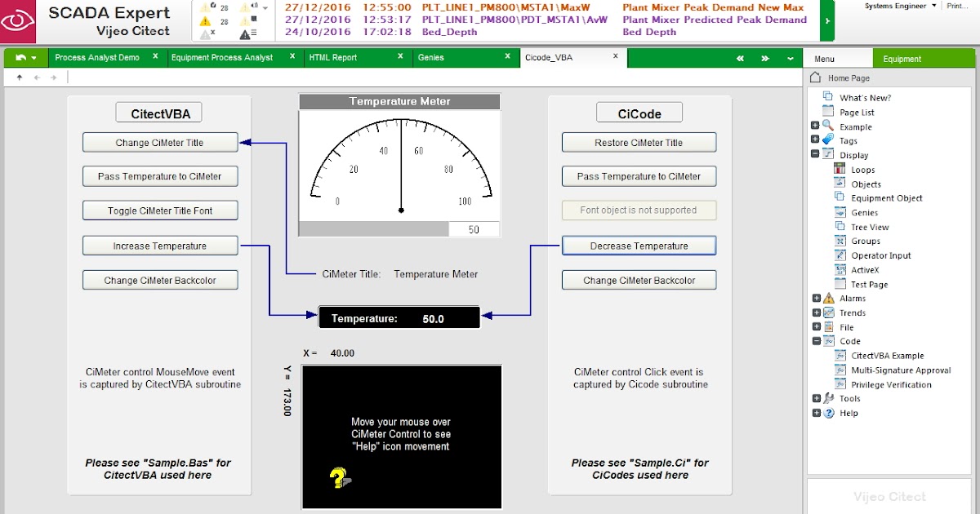Click the gray disabled alarms triangle icon

click(x=206, y=35)
